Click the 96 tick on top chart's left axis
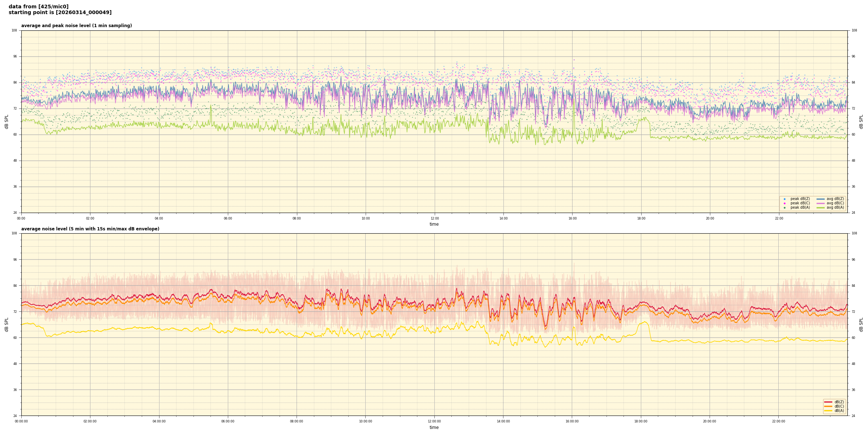Image resolution: width=868 pixels, height=434 pixels. pyautogui.click(x=14, y=56)
